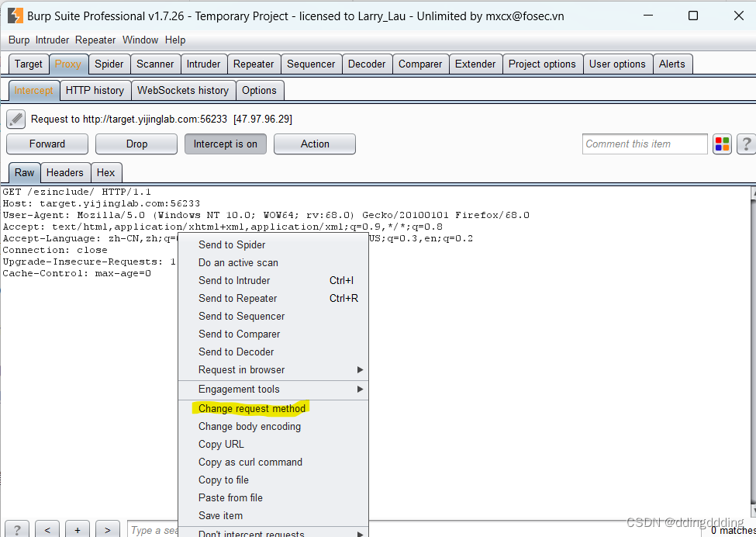This screenshot has width=756, height=537.
Task: Select the Raw view tab
Action: [25, 173]
